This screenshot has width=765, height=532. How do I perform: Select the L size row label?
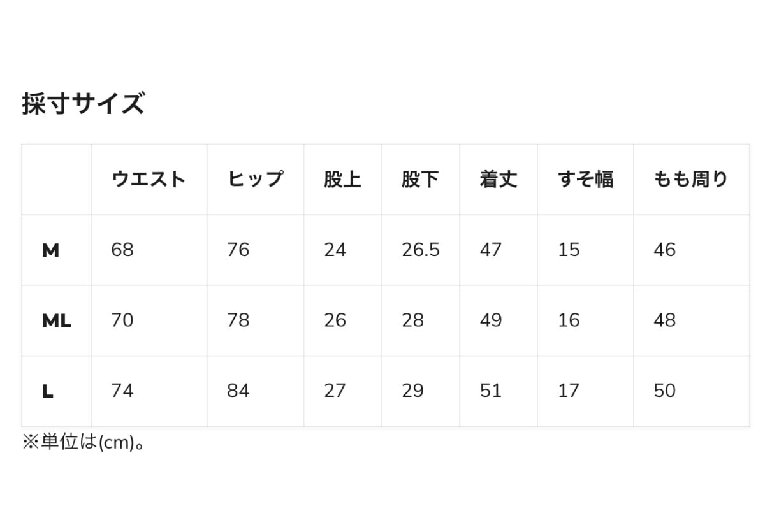pos(47,391)
